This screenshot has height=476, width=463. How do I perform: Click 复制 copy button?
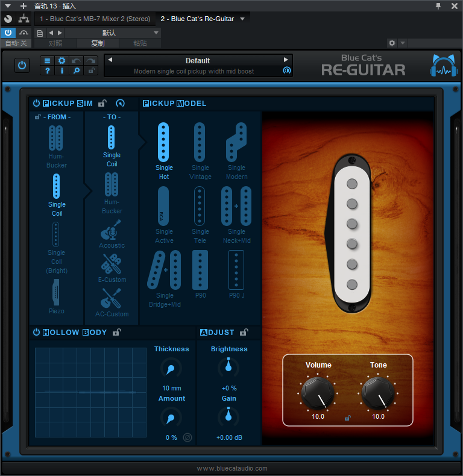coord(98,43)
